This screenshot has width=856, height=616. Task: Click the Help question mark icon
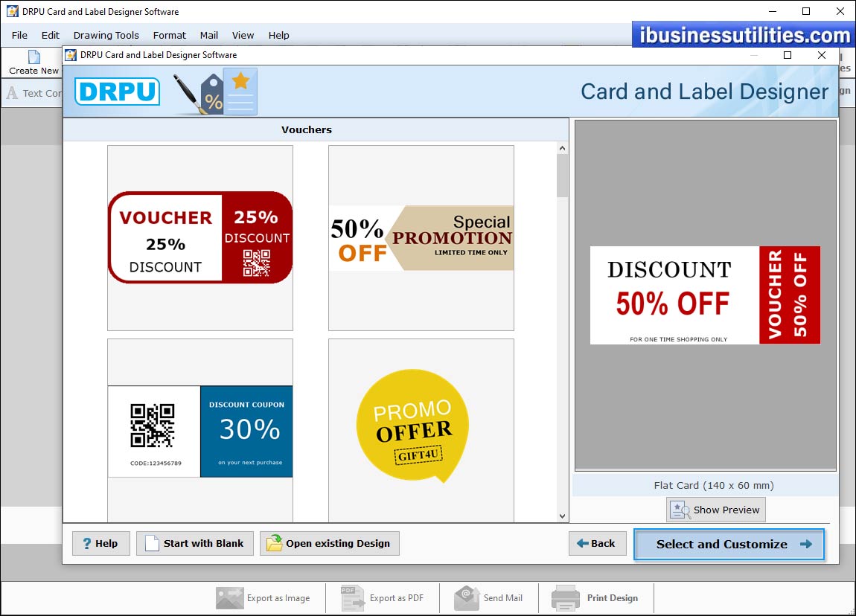pos(89,543)
